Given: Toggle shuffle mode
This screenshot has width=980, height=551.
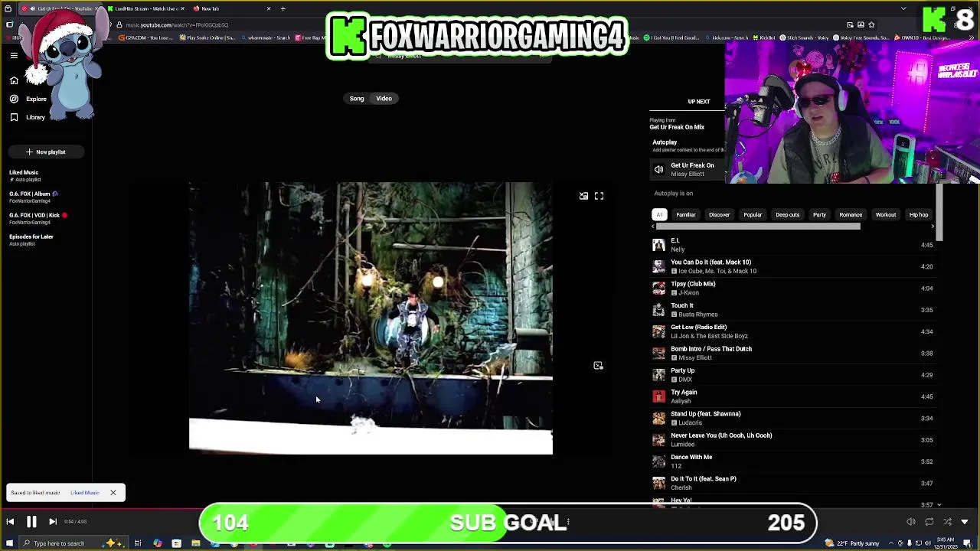Looking at the screenshot, I should point(947,522).
